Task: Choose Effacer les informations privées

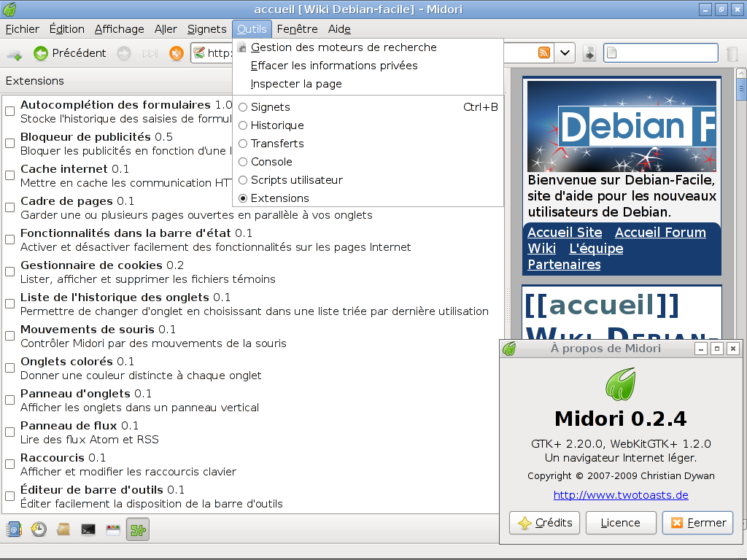Action: 333,66
